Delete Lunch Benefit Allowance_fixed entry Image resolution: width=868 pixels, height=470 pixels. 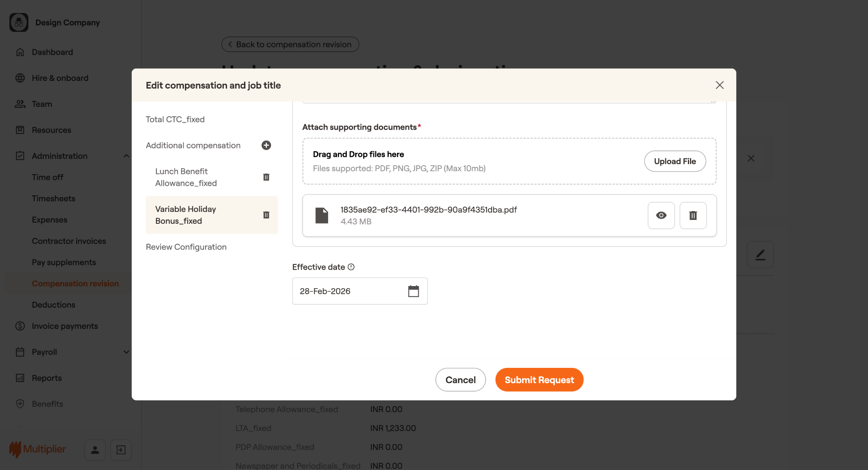[266, 177]
